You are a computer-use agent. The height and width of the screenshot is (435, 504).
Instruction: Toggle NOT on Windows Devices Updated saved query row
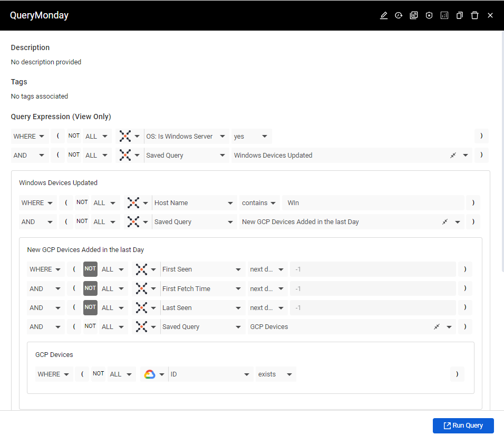click(x=74, y=154)
